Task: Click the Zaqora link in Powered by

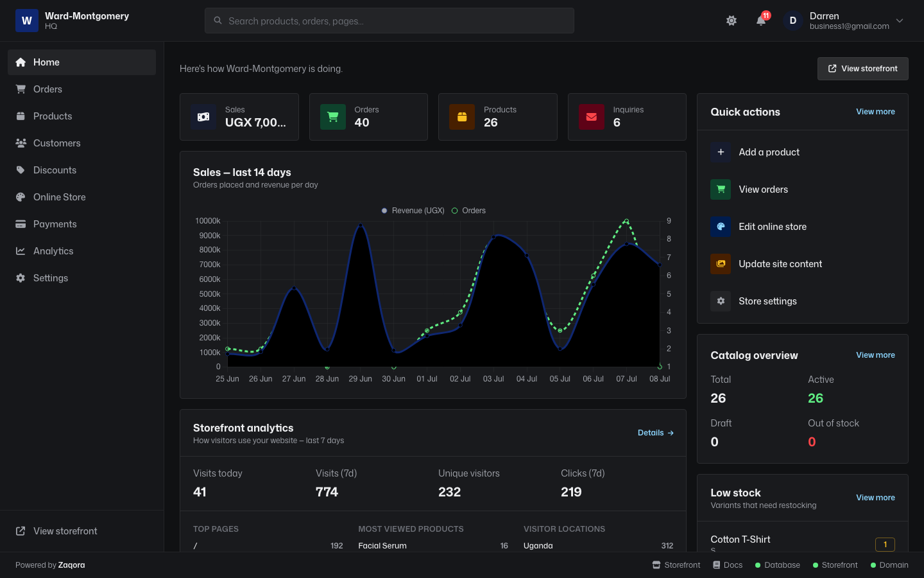Action: point(71,565)
